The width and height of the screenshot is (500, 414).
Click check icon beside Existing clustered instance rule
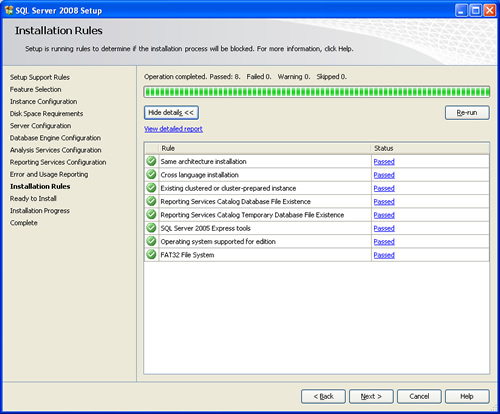point(151,188)
